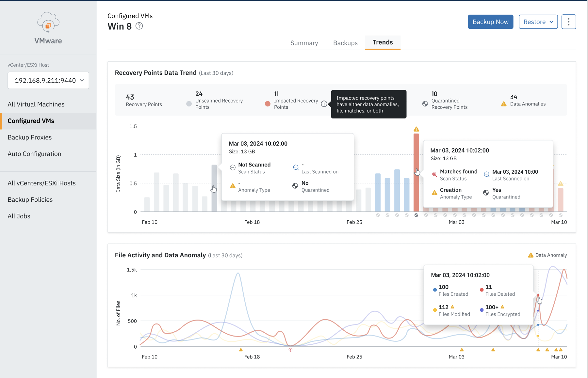Click the anomaly alert icon under the Feb 18 axis
This screenshot has height=378, width=588.
coord(241,350)
